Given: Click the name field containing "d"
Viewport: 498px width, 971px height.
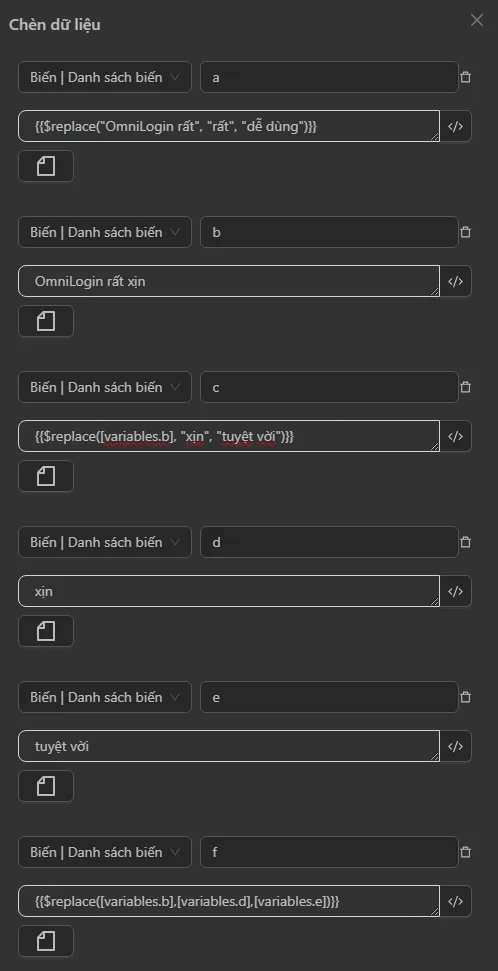Looking at the screenshot, I should (x=329, y=542).
